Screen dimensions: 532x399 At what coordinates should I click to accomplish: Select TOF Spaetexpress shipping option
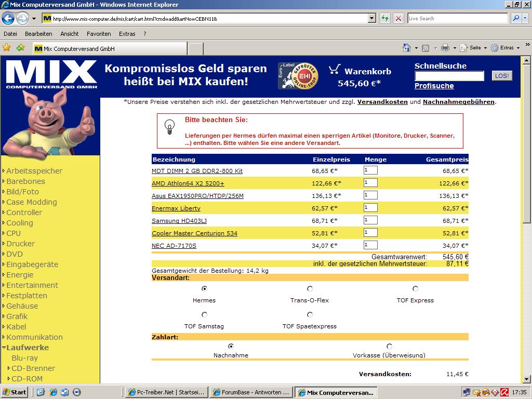pos(310,314)
